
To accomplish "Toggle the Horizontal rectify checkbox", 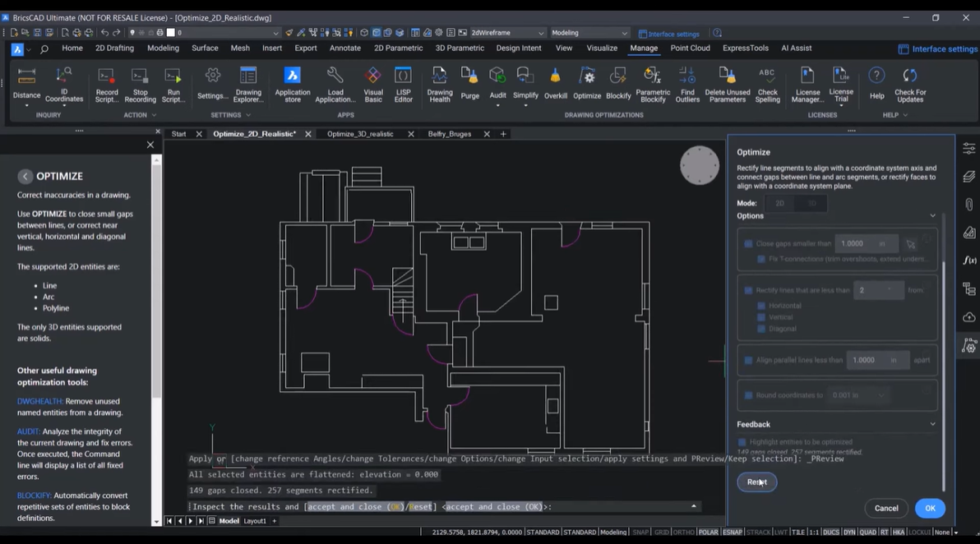I will [x=761, y=306].
